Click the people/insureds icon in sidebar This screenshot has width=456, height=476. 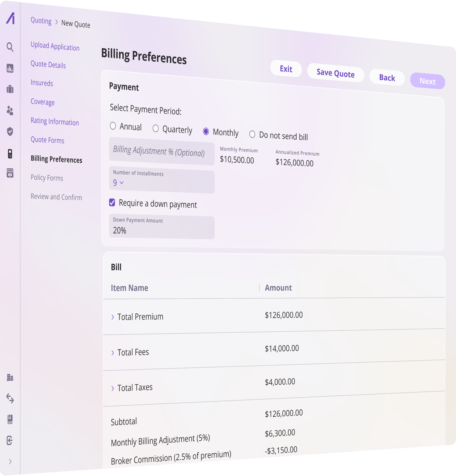tap(11, 111)
